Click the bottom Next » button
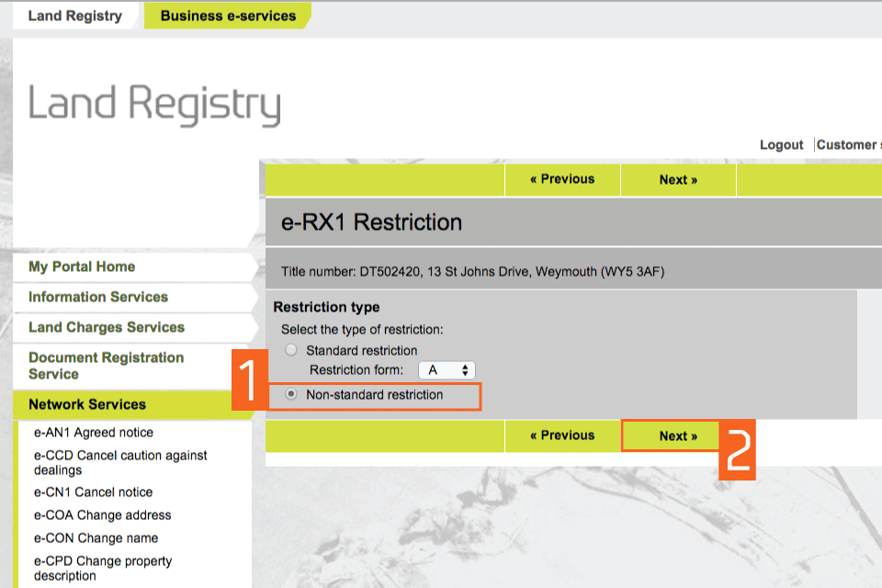Viewport: 882px width, 588px height. [678, 436]
